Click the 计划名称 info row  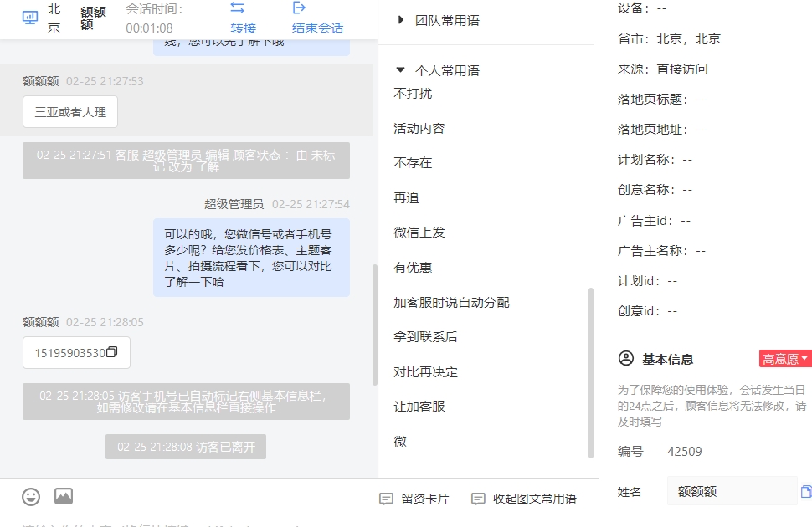point(655,160)
